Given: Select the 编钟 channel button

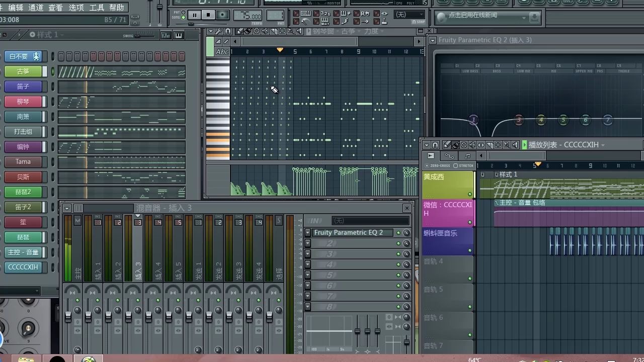Looking at the screenshot, I should pyautogui.click(x=23, y=147).
